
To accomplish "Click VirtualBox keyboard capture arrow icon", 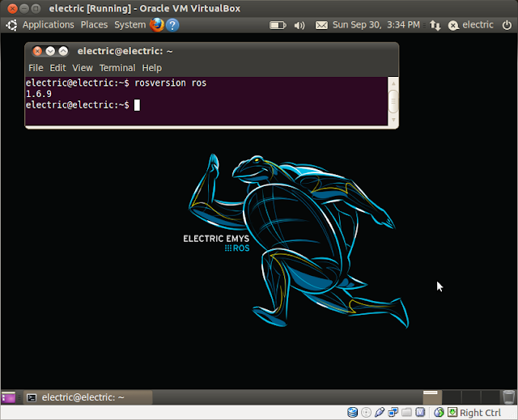I will (x=452, y=412).
